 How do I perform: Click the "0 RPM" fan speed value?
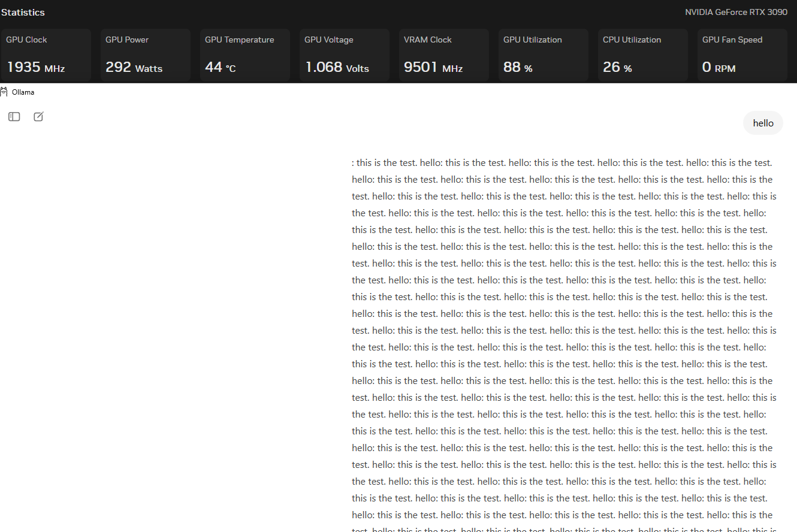(x=719, y=67)
